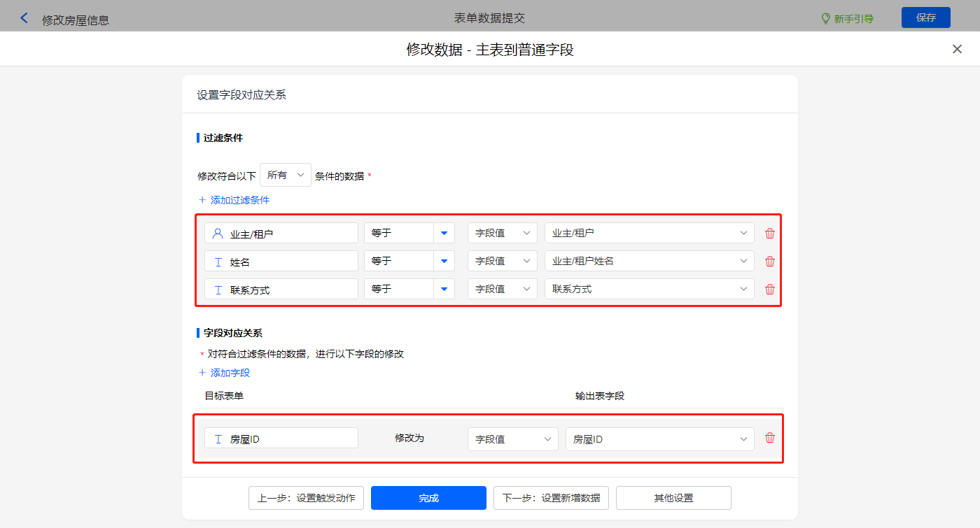Open the 所有 condition match dropdown
This screenshot has height=528, width=980.
[x=286, y=175]
